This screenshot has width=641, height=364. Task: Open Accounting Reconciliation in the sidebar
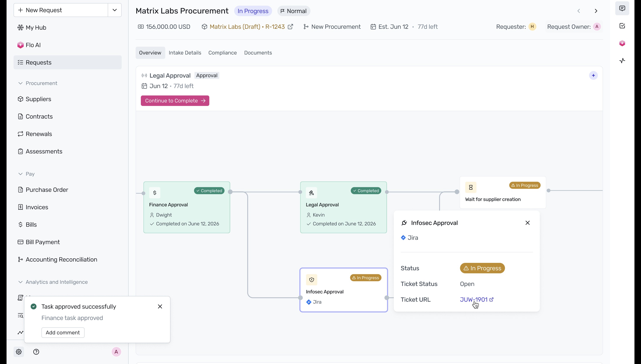(68, 260)
